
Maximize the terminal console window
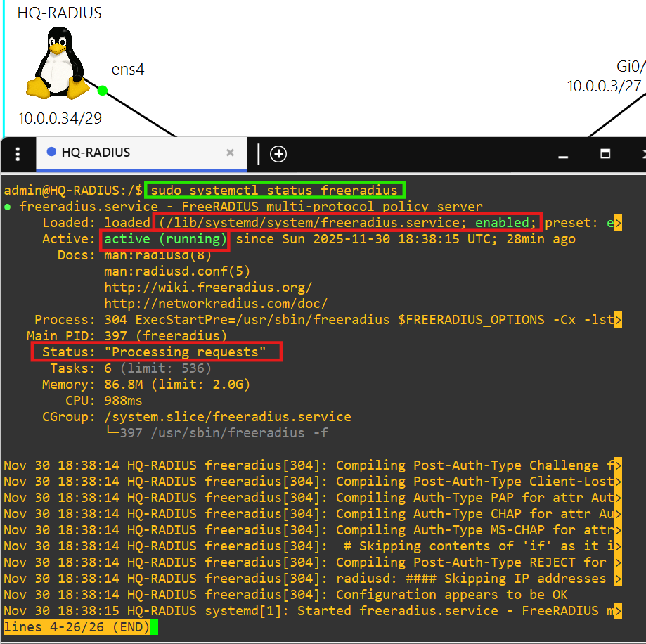coord(605,154)
